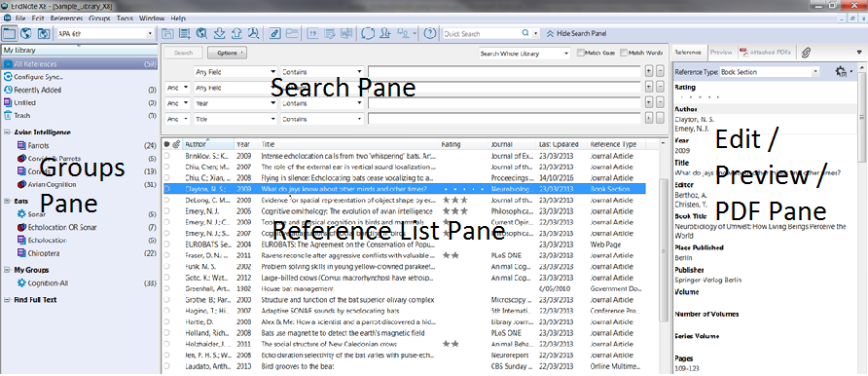The width and height of the screenshot is (868, 376).
Task: Switch to the Preview tab
Action: pos(721,52)
